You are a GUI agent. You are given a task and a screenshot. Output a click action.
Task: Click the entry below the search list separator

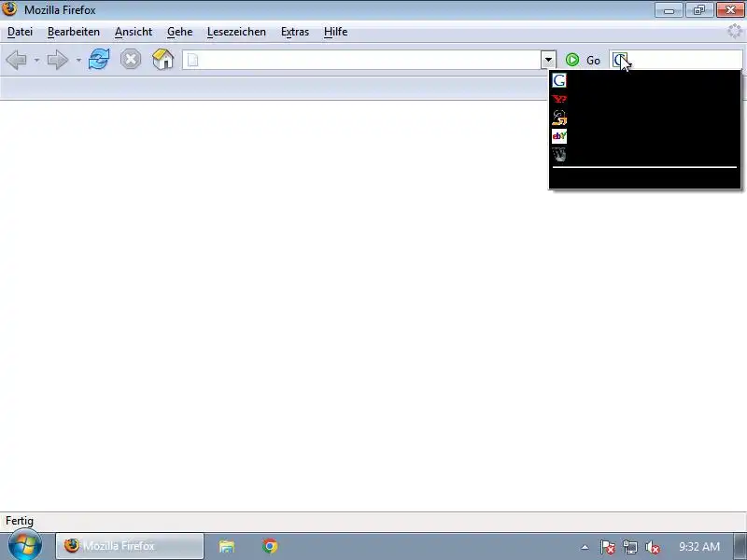[645, 178]
